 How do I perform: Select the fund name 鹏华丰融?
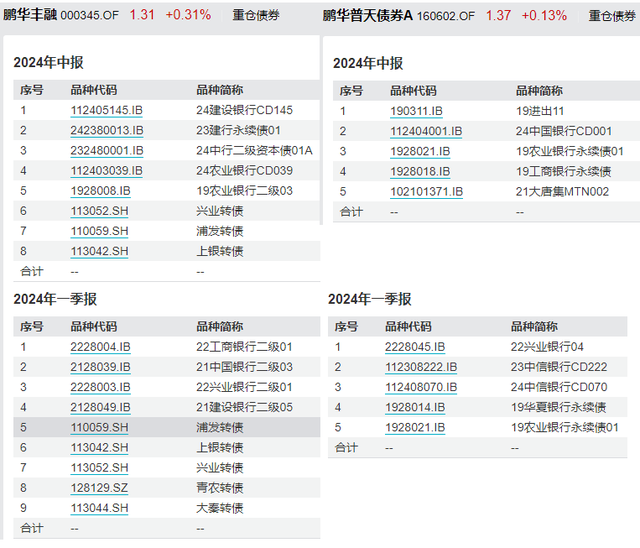pos(30,15)
